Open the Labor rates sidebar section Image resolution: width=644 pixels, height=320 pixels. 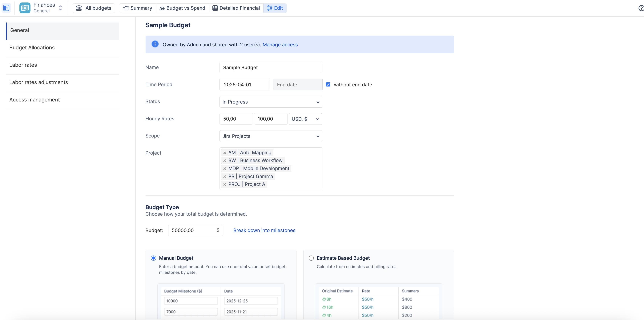click(x=23, y=65)
